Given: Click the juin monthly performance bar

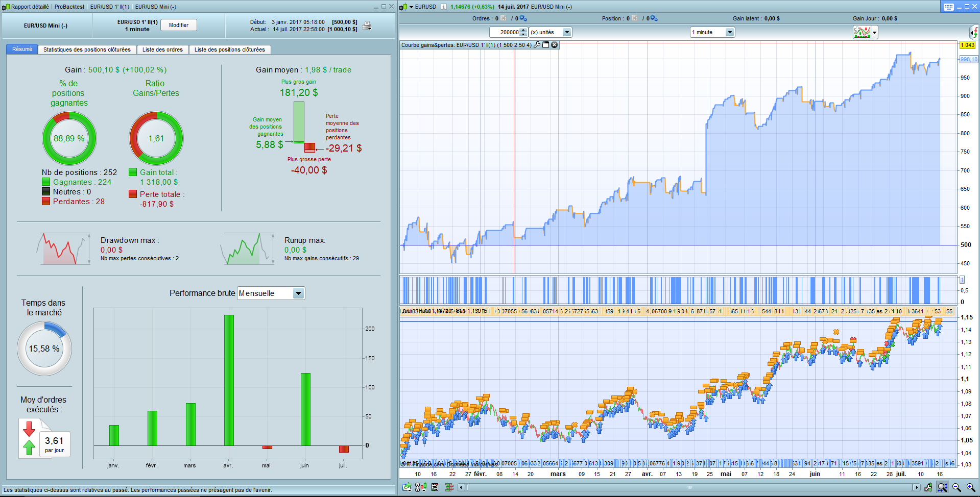Looking at the screenshot, I should click(x=305, y=409).
